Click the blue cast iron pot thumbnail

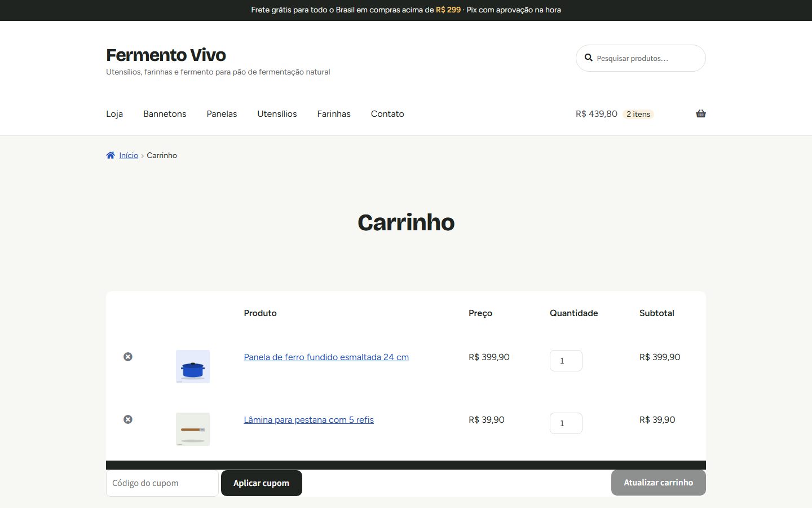coord(193,366)
